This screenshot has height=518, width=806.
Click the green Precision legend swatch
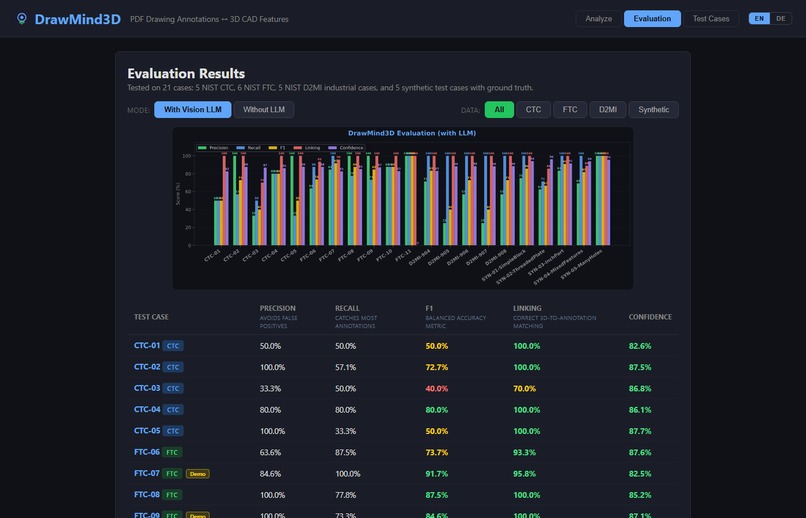[202, 148]
